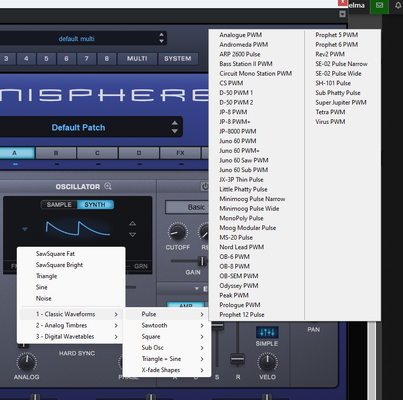Choose Sine waveform

42,287
